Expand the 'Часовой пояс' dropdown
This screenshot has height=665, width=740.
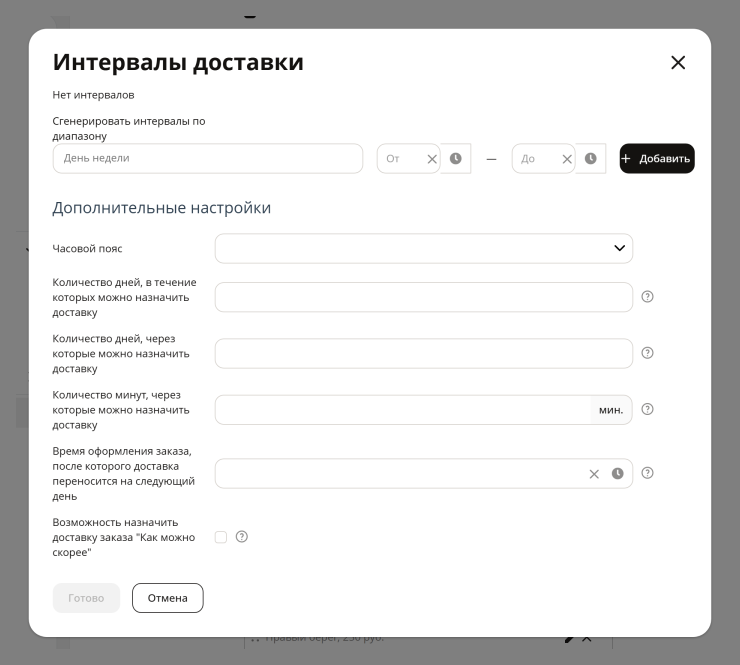423,248
